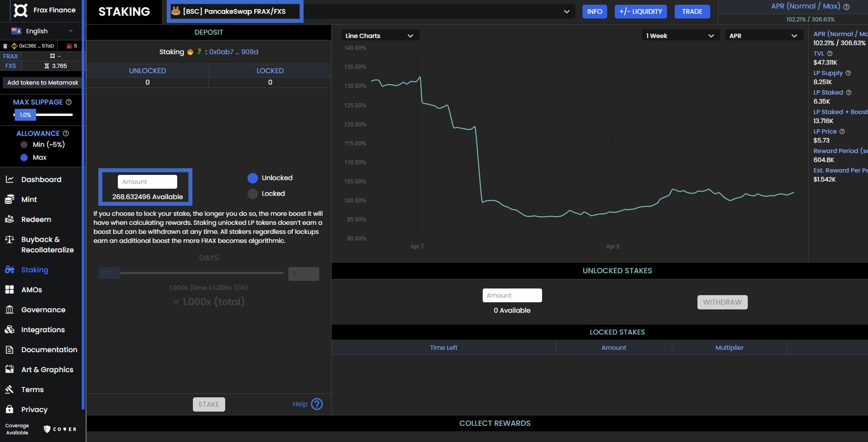The height and width of the screenshot is (442, 868).
Task: Click the Privacy padlock icon
Action: 10,409
